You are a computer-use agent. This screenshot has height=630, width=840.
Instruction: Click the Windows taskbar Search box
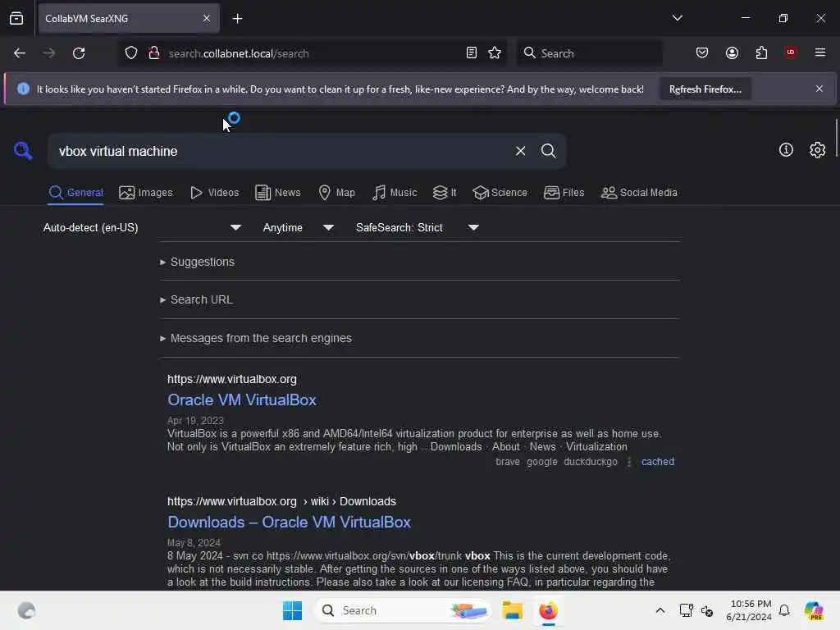403,610
